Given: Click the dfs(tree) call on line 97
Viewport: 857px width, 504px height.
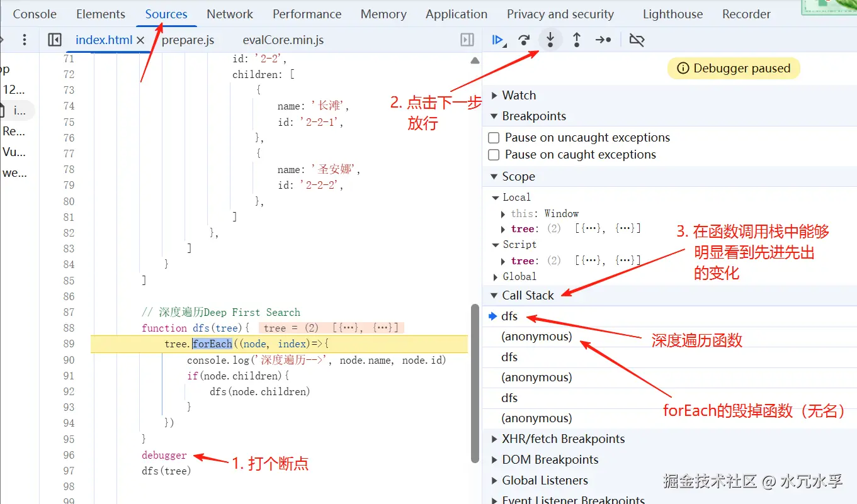Looking at the screenshot, I should click(166, 471).
